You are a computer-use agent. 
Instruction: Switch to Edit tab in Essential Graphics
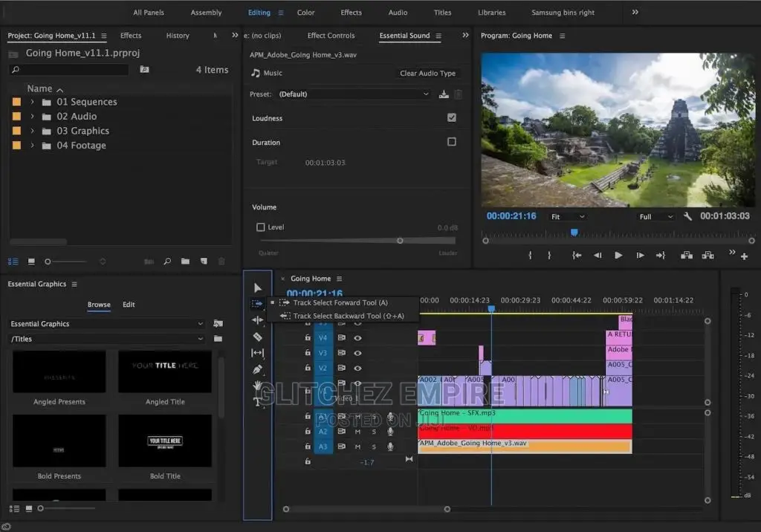[x=129, y=305]
